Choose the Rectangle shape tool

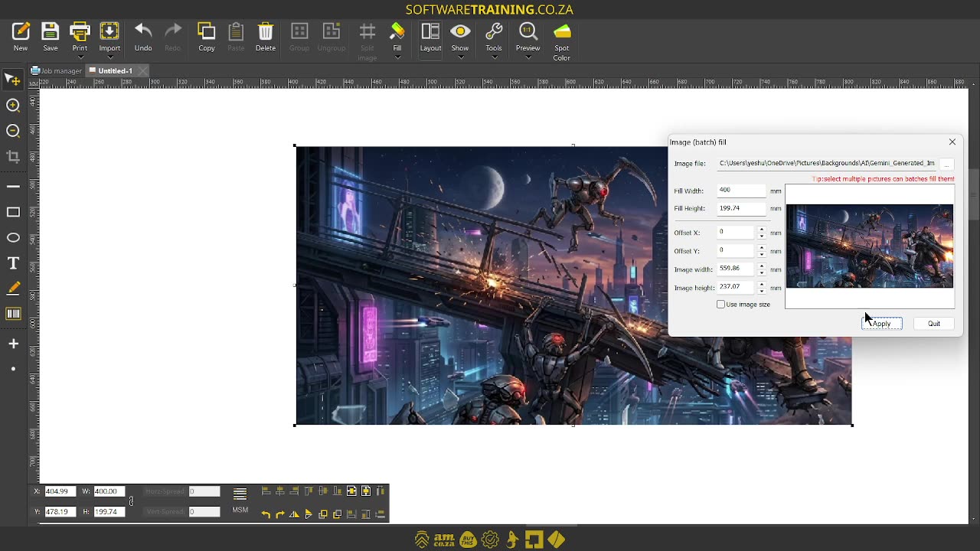coord(13,212)
